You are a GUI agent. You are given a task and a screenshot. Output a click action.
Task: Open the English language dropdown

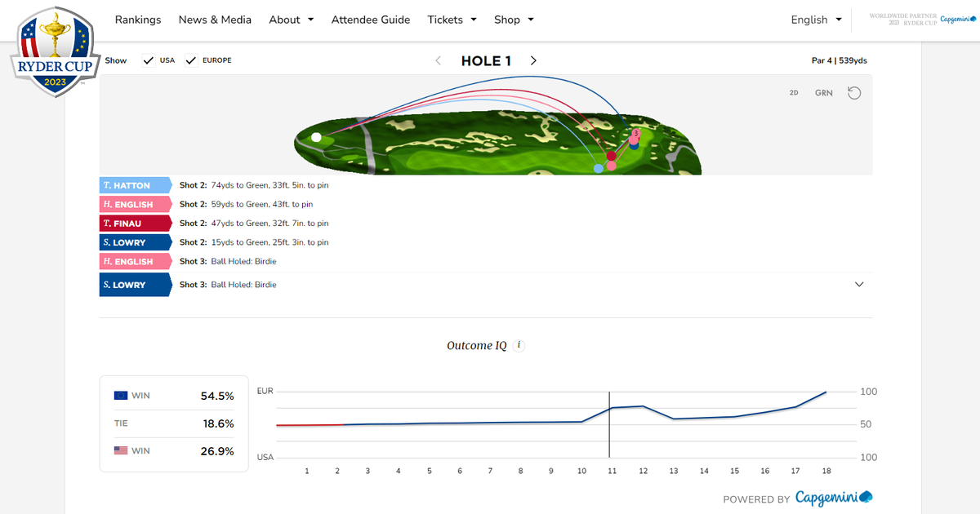pos(814,20)
